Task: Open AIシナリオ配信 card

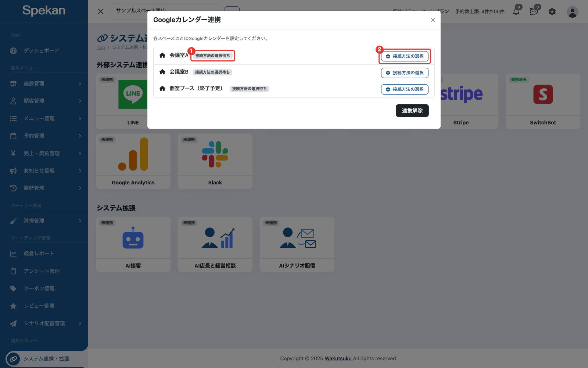Action: click(x=297, y=245)
